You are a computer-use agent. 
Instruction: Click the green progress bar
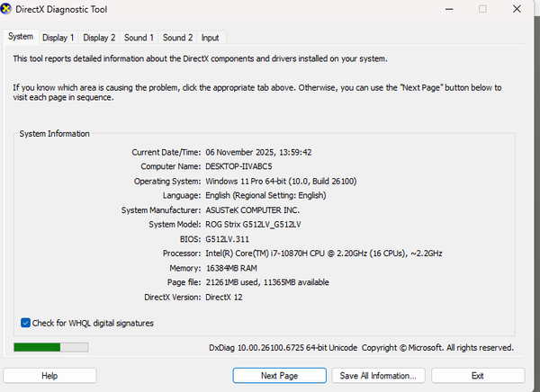[x=37, y=347]
